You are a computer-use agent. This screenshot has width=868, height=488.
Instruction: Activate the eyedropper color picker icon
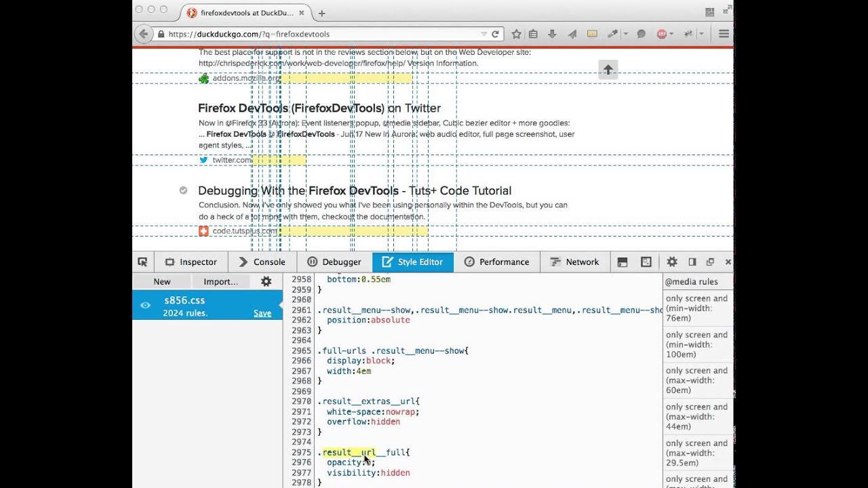613,34
